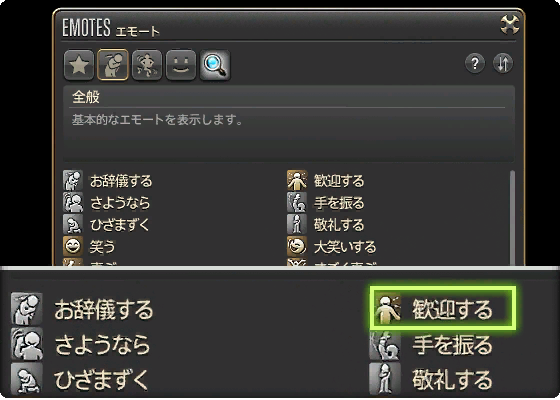Screen dimensions: 560x400
Task: Close the EMOTES window
Action: 510,25
